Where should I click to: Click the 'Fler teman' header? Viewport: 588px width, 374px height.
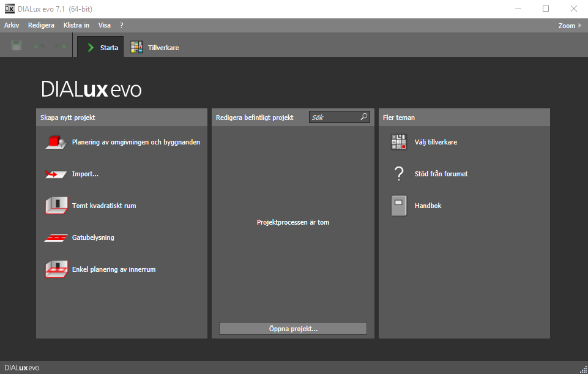(398, 118)
